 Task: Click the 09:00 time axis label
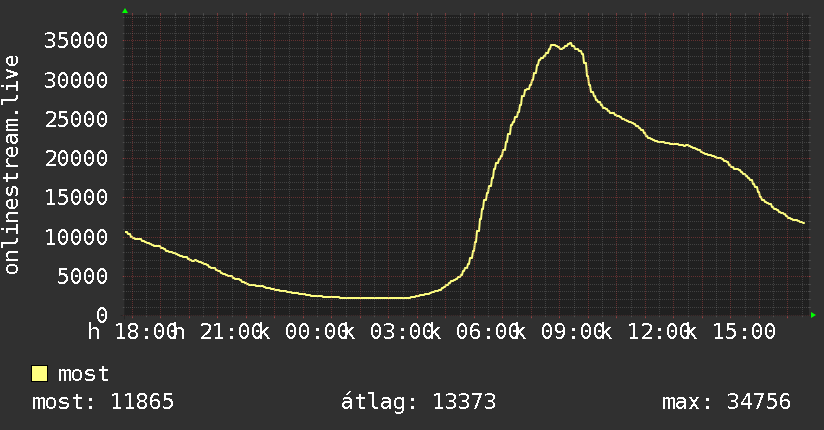click(x=573, y=332)
